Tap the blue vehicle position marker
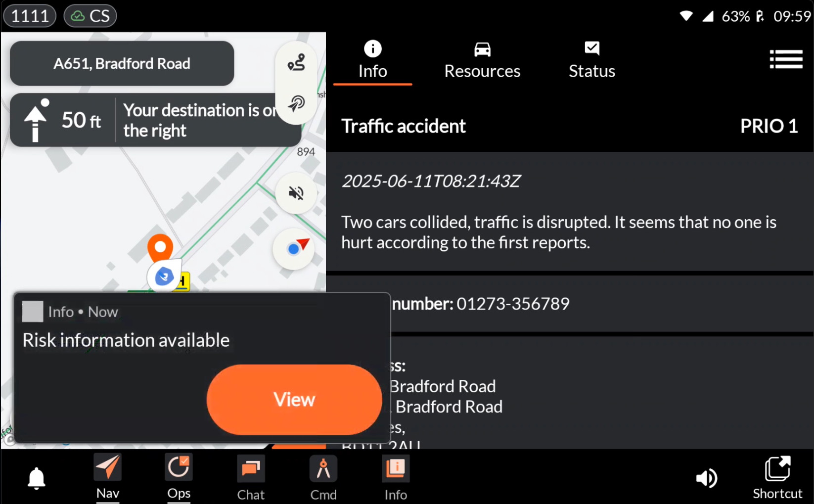 (164, 276)
